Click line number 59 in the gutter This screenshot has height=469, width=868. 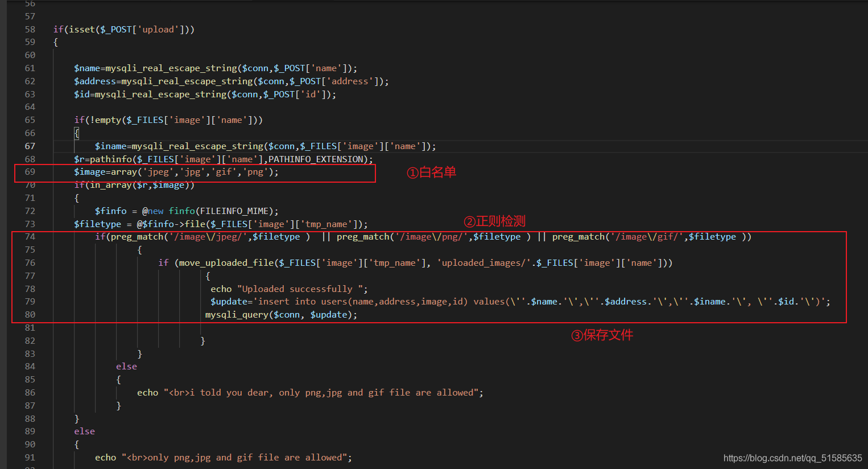(30, 42)
